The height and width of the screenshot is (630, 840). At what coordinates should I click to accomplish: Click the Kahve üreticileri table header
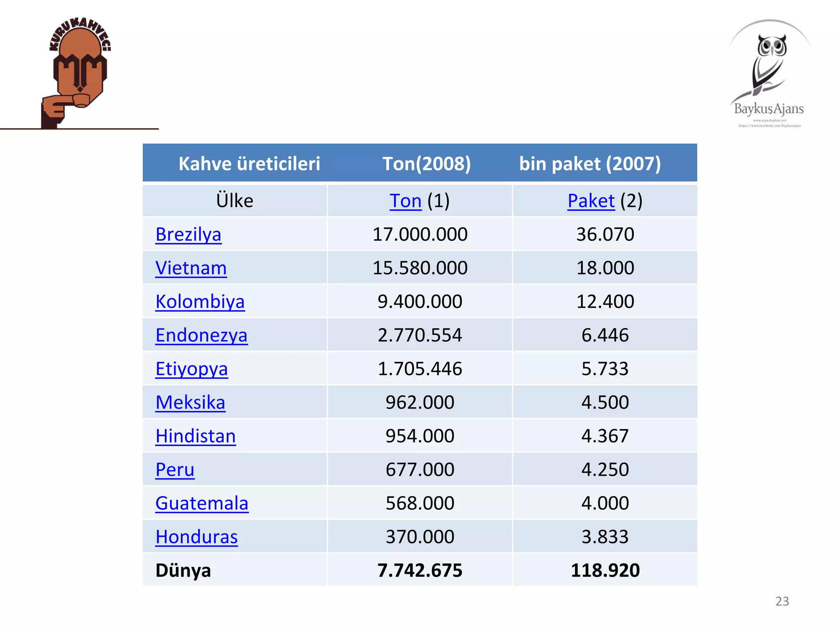click(249, 164)
